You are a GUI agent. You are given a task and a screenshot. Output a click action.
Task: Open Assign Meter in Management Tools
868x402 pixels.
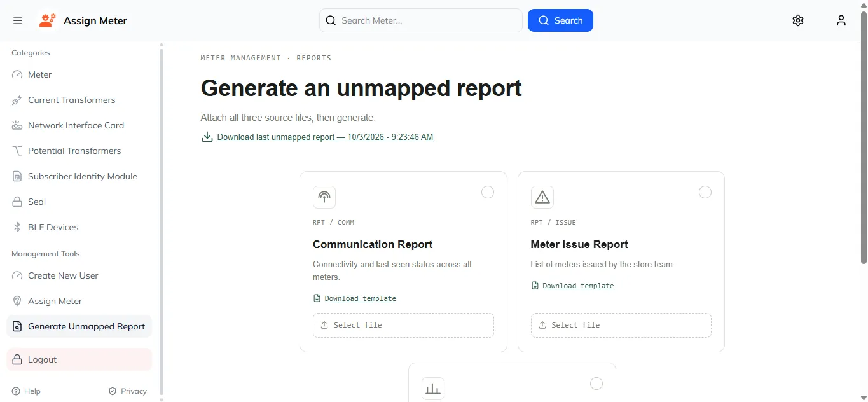[x=79, y=301]
